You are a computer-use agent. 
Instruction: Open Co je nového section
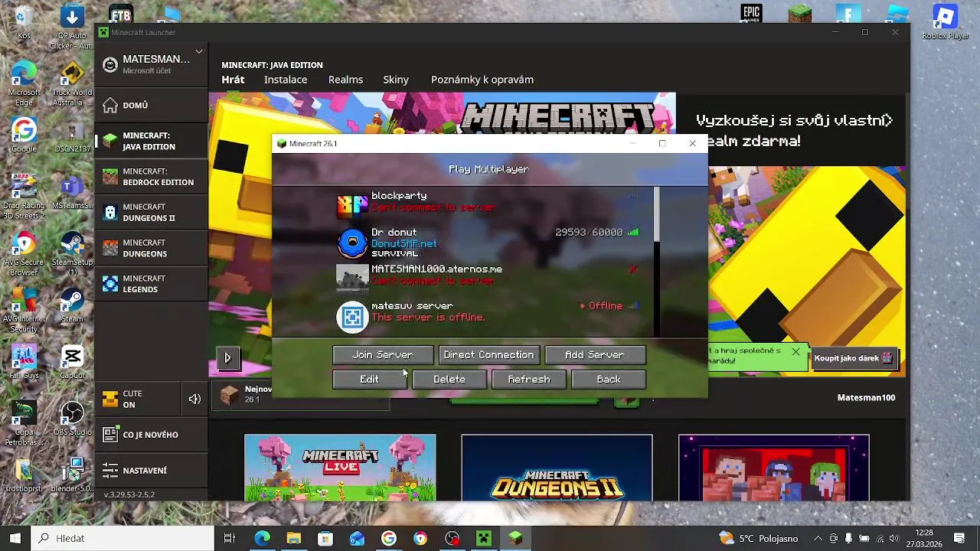(151, 435)
